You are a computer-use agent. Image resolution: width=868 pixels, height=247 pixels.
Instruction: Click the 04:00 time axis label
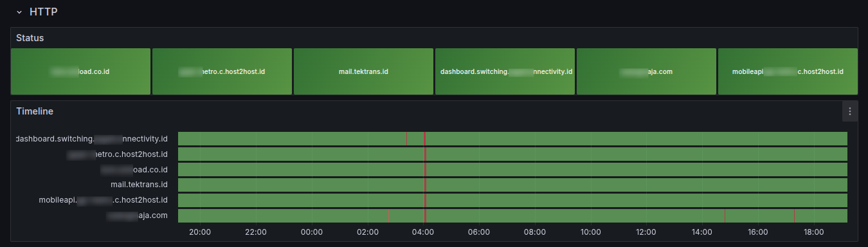click(423, 232)
